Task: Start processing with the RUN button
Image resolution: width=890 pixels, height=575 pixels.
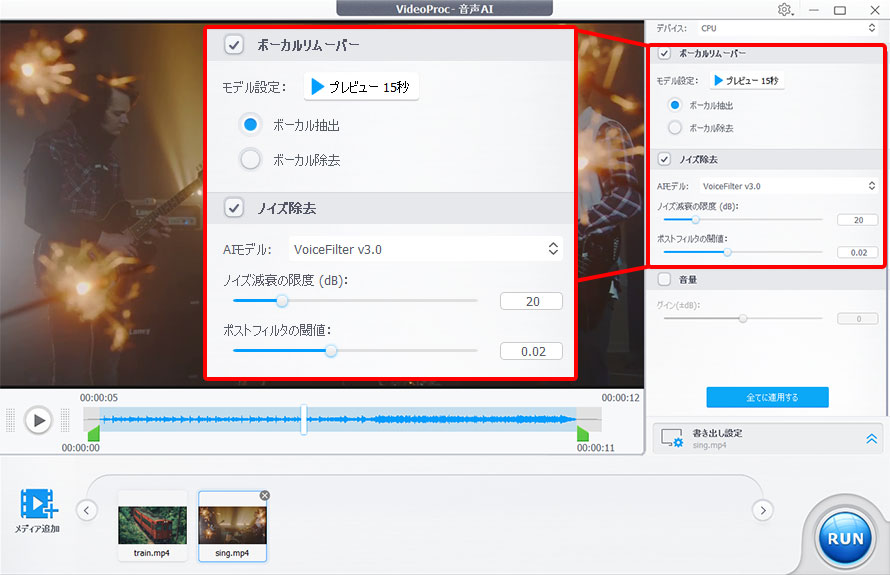Action: [845, 538]
